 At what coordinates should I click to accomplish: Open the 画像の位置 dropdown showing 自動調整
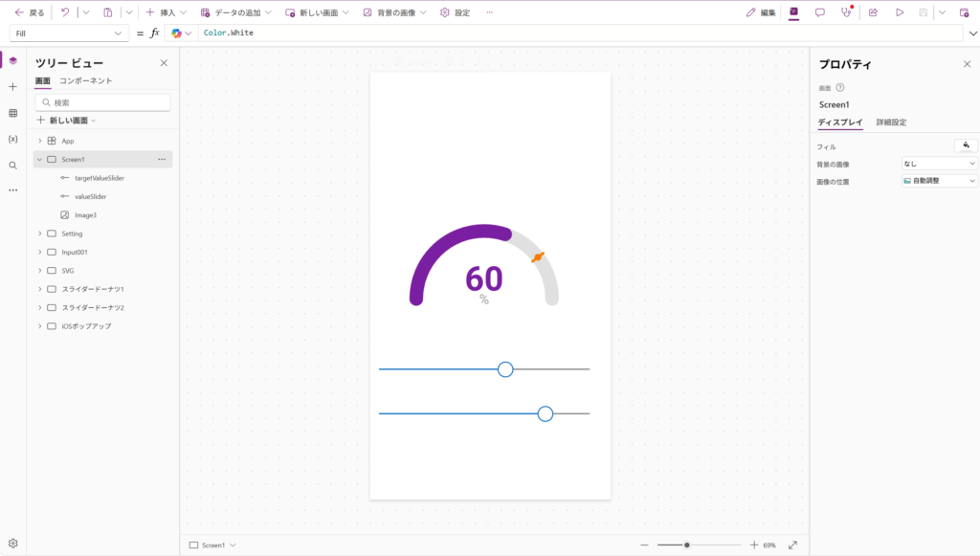(x=939, y=181)
